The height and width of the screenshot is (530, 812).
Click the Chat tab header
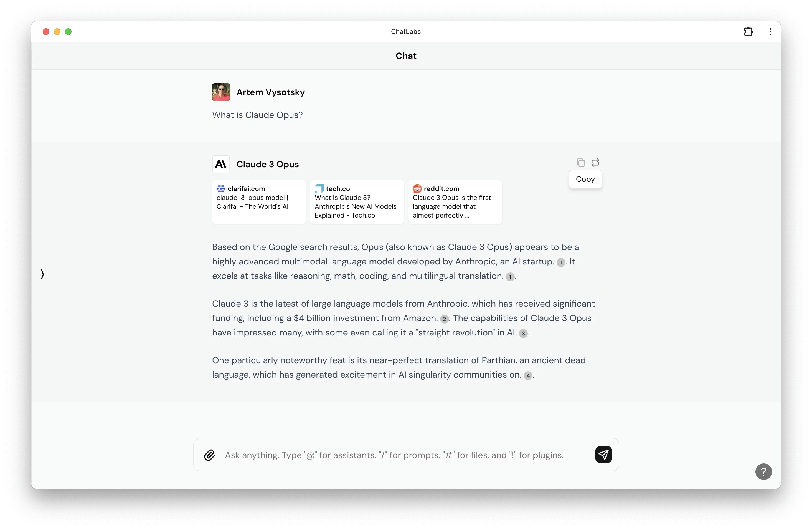coord(405,56)
